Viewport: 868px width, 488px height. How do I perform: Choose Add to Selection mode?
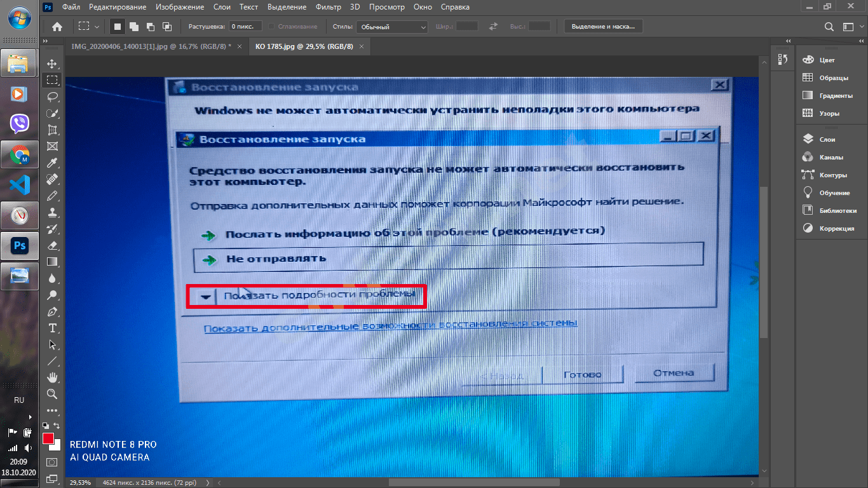(134, 27)
